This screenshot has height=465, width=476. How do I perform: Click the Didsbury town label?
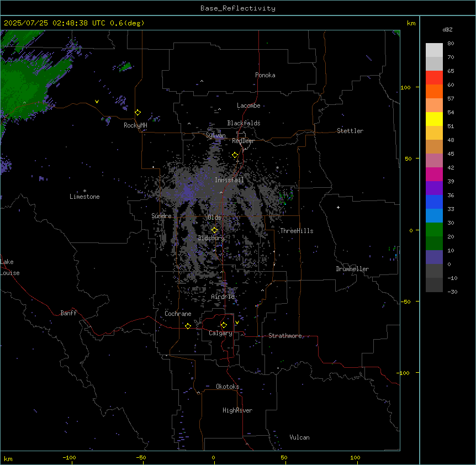click(x=211, y=238)
